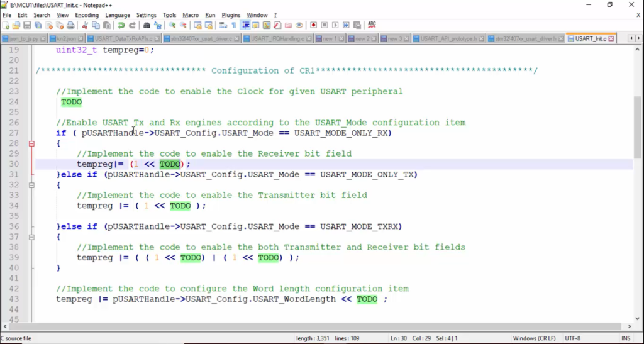
Task: Click the tempreg=0 text on line 19
Action: [128, 50]
